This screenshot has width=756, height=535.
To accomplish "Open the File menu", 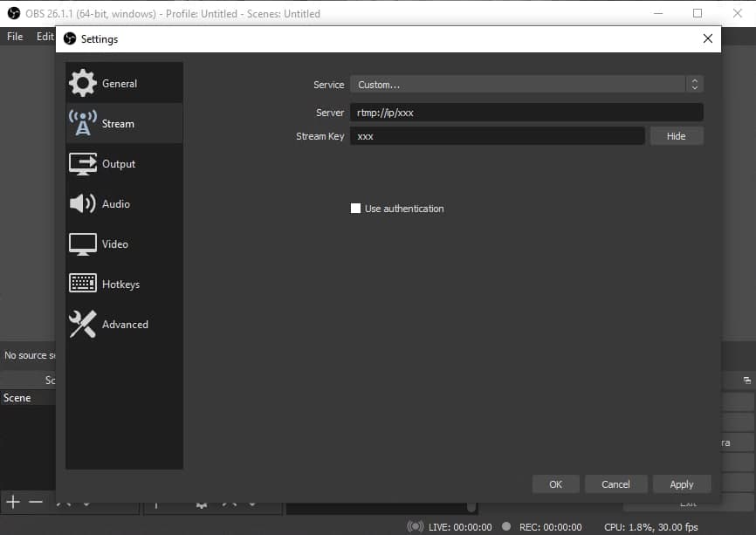I will pos(15,37).
